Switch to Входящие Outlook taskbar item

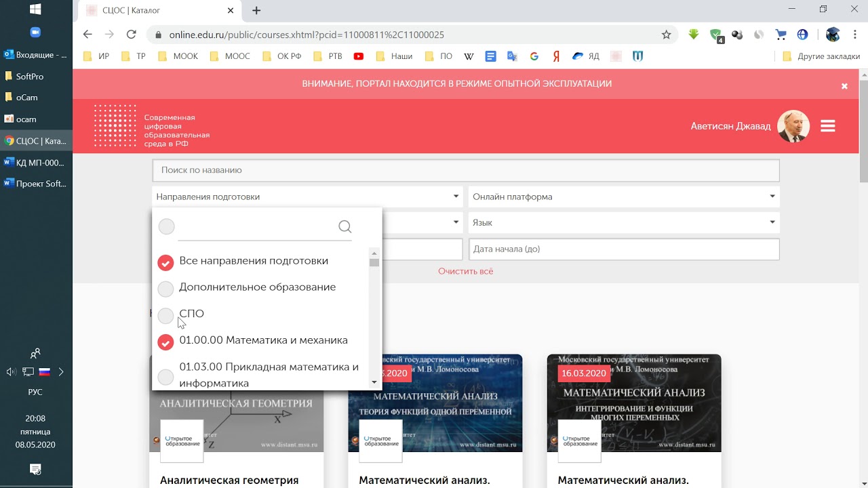pos(36,54)
